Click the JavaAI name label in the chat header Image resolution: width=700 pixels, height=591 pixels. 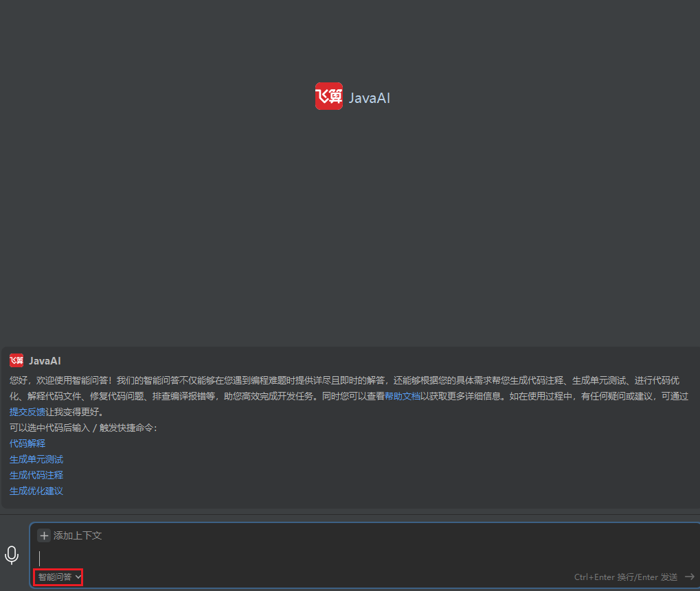44,360
